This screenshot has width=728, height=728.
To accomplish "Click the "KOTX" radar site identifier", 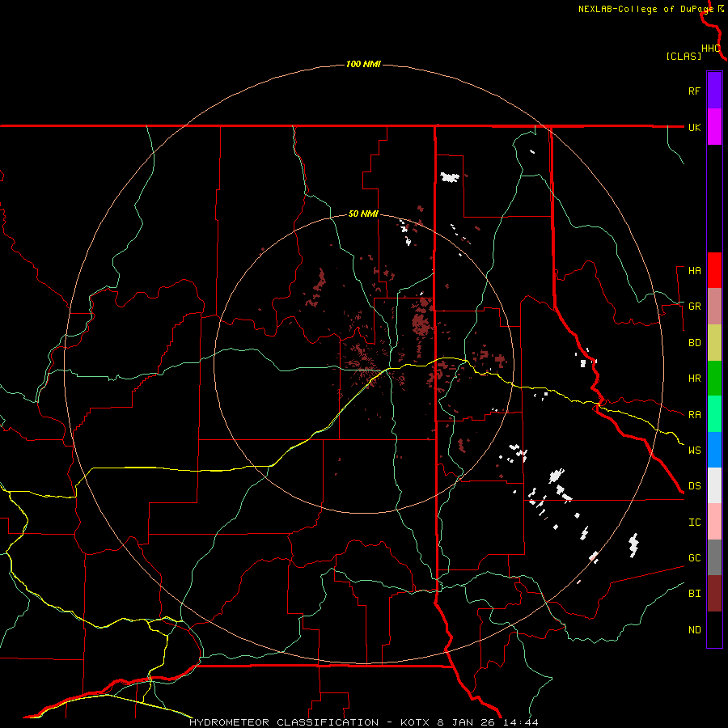I will (x=417, y=722).
